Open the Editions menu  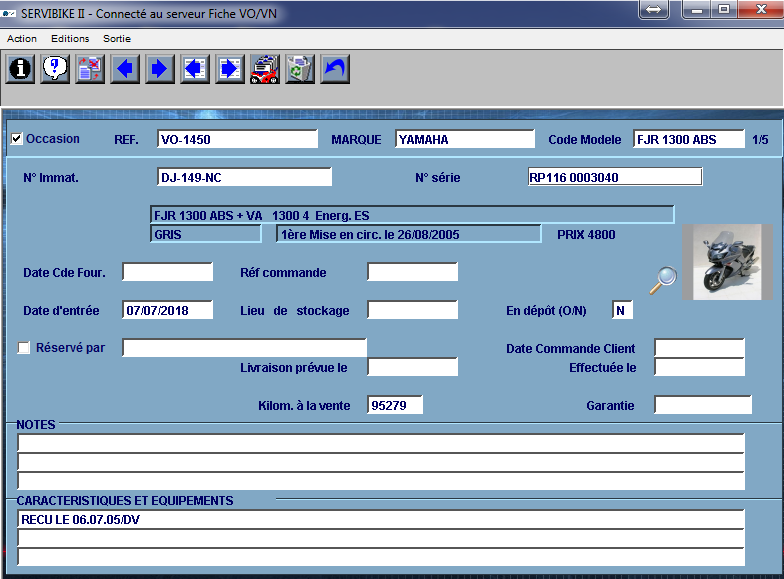[x=70, y=39]
